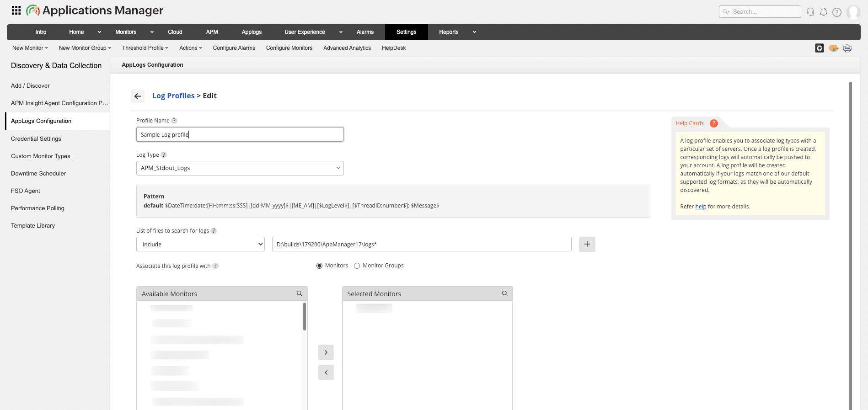Screen dimensions: 868x410
Task: Click the Log Profiles breadcrumb link
Action: tap(173, 96)
